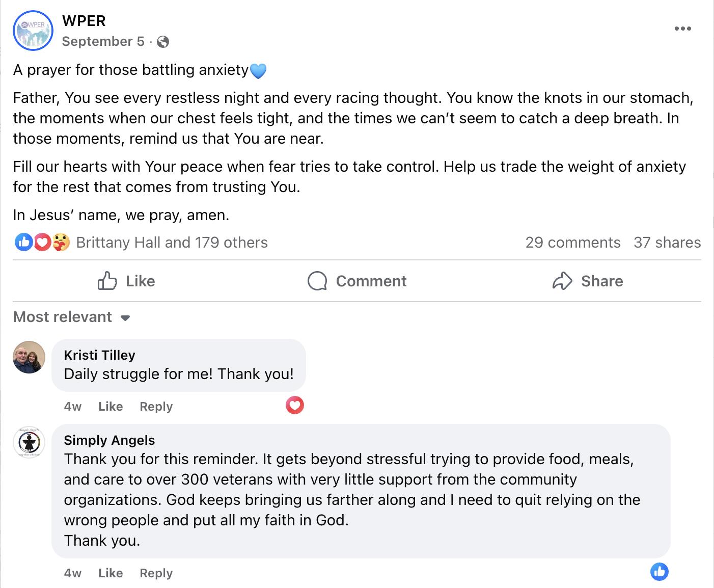714x588 pixels.
Task: Expand the Most relevant comment sort dropdown
Action: 72,317
